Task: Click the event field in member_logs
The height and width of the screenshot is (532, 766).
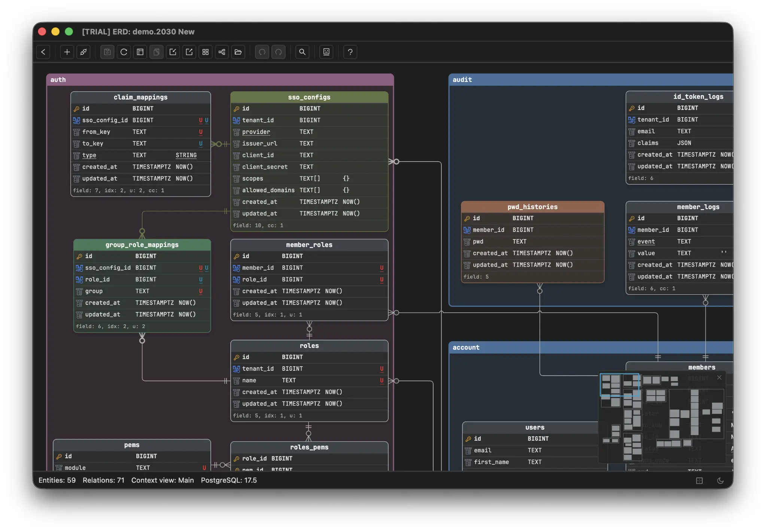Action: 680,242
